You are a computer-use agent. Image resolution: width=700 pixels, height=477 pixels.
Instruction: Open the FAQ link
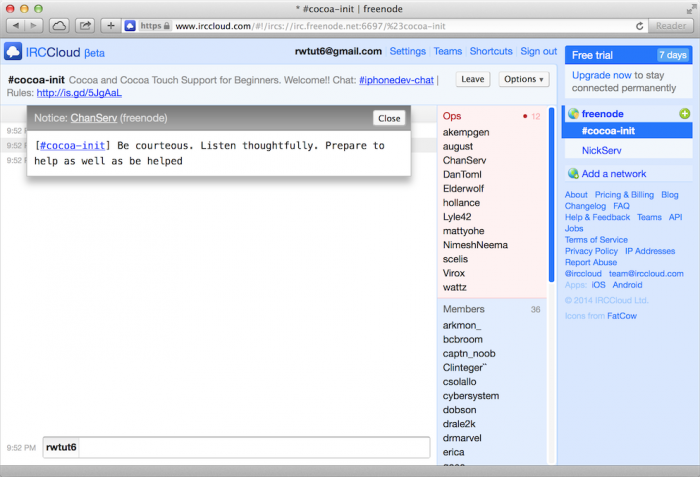tap(621, 206)
